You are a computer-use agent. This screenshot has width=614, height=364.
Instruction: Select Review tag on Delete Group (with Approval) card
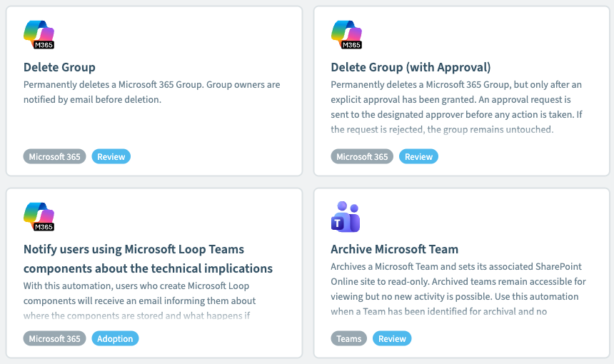click(x=418, y=156)
